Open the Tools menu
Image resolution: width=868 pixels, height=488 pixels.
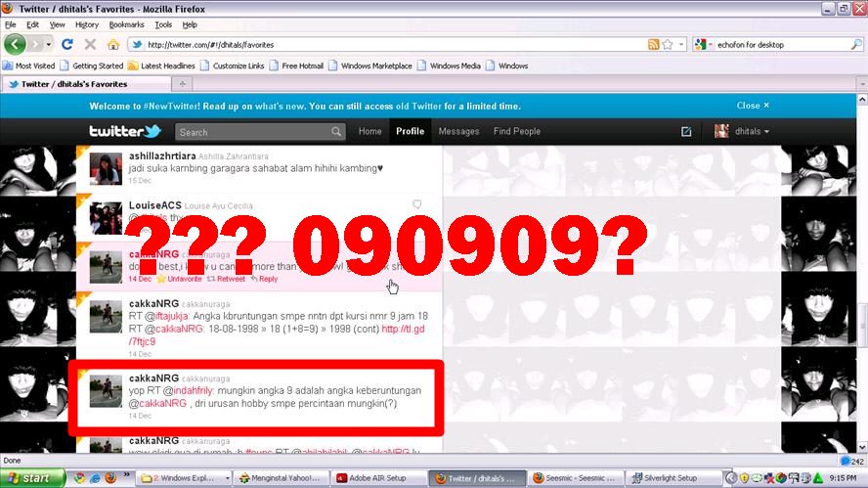[163, 24]
